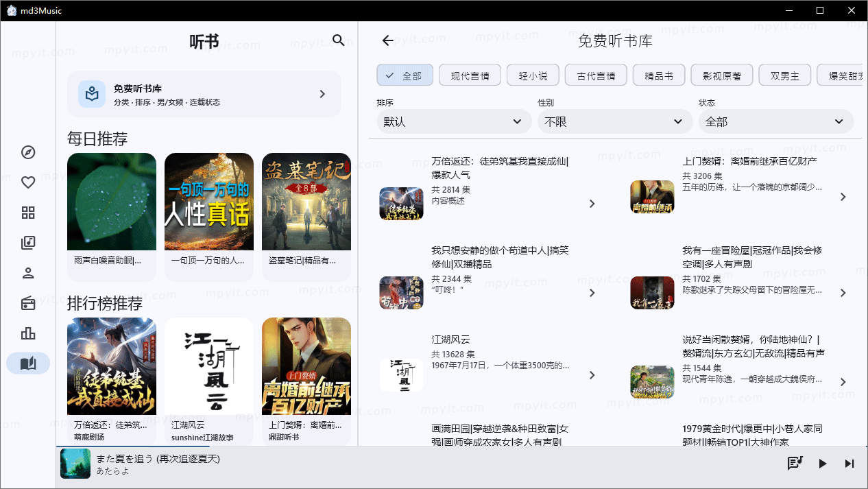868x489 pixels.
Task: Click 我只想安静的做个苟道中人 list title
Action: 500,257
